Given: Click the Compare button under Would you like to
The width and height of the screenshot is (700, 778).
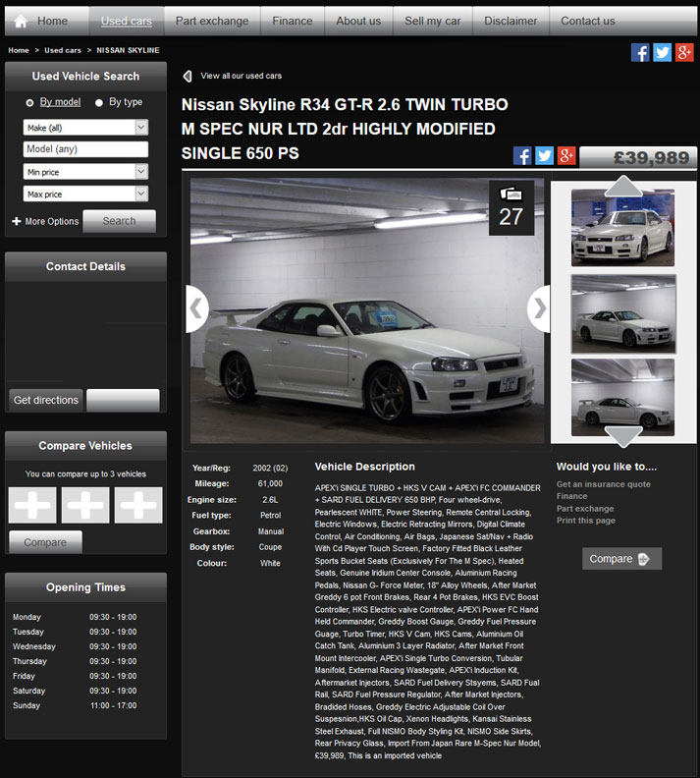Looking at the screenshot, I should click(621, 559).
